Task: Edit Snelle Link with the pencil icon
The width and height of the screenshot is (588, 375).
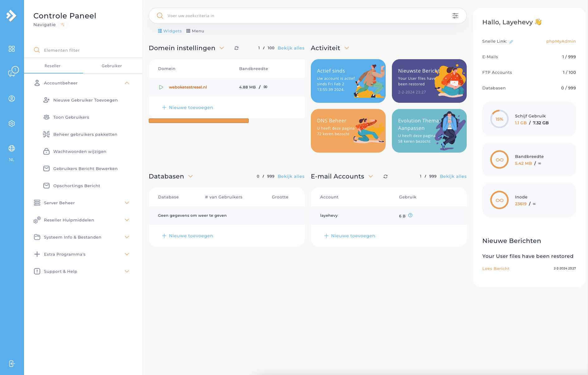Action: point(512,41)
